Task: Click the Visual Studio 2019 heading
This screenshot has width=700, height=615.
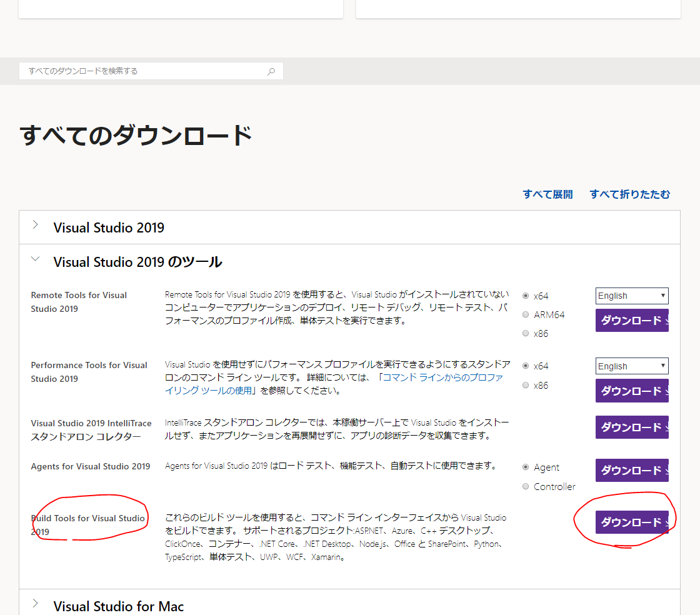Action: click(x=109, y=227)
